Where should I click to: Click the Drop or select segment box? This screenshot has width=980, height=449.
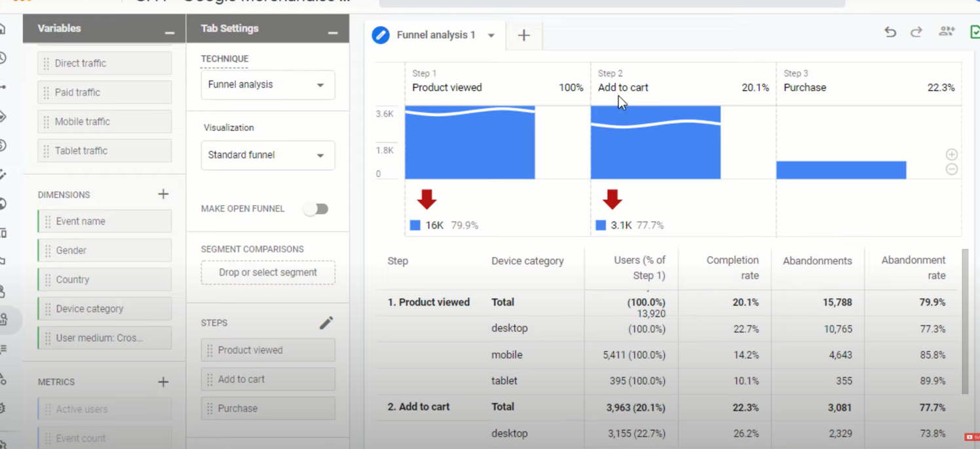pyautogui.click(x=267, y=273)
